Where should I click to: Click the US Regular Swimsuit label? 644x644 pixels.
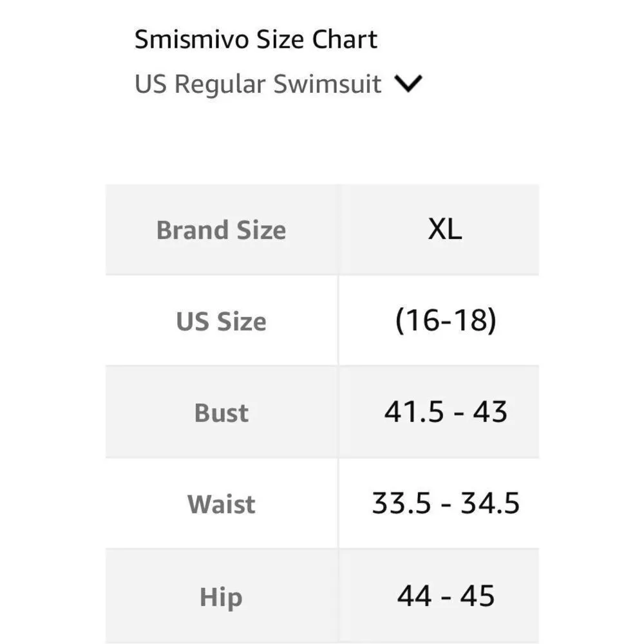[258, 82]
